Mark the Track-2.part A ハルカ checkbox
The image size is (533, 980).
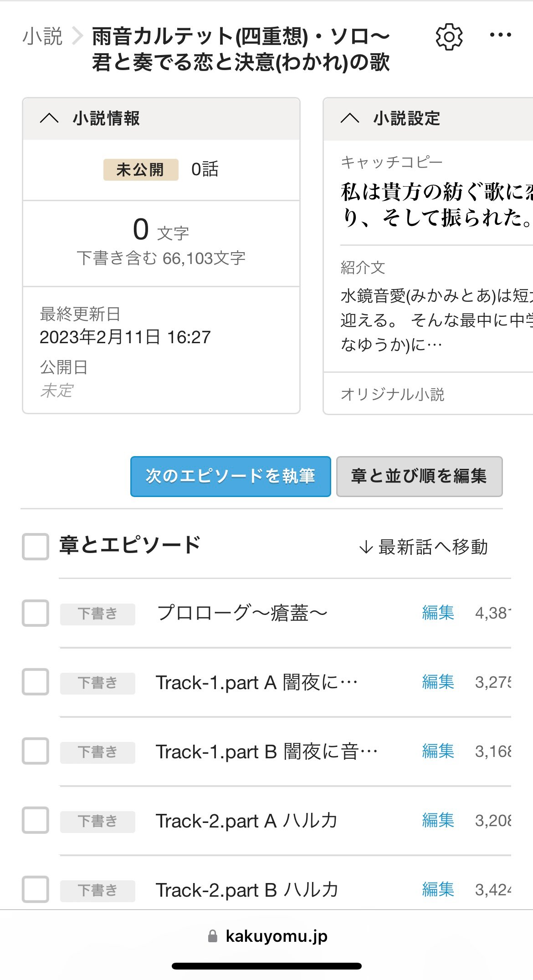(x=36, y=820)
